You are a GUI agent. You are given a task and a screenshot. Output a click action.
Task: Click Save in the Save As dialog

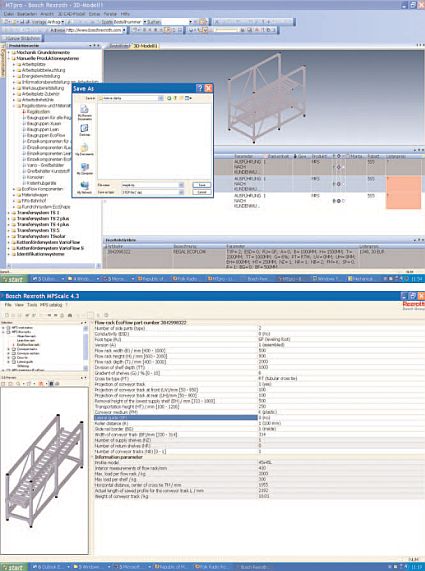(x=201, y=185)
